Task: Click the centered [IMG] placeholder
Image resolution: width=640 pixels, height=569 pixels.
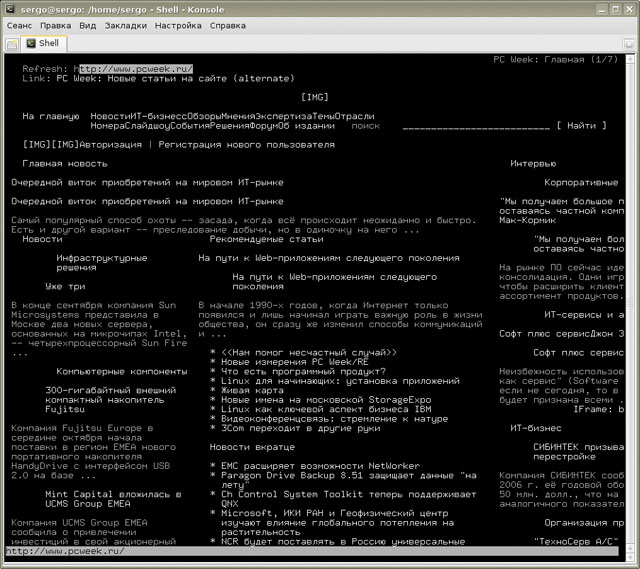Action: coord(314,97)
